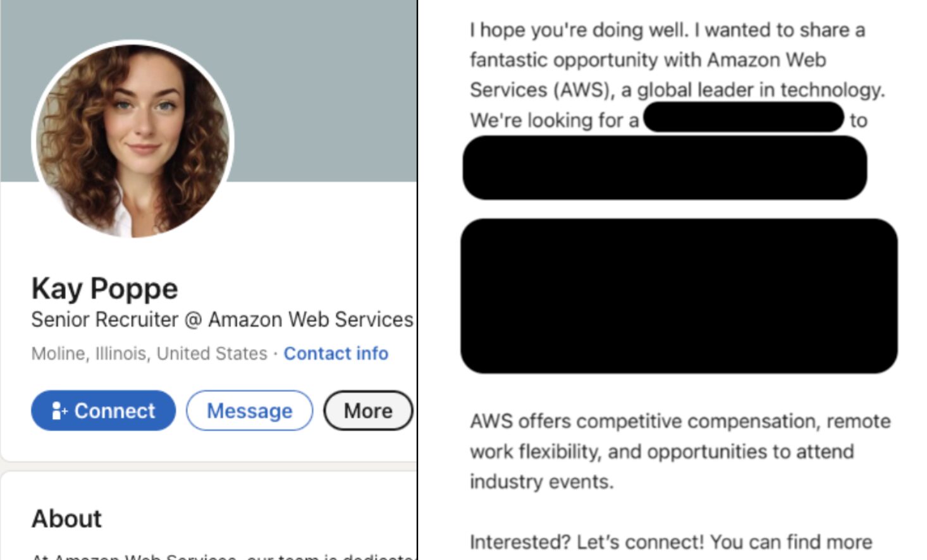Click the "Interested? Let's connect!" line
This screenshot has height=560, width=927.
click(671, 542)
